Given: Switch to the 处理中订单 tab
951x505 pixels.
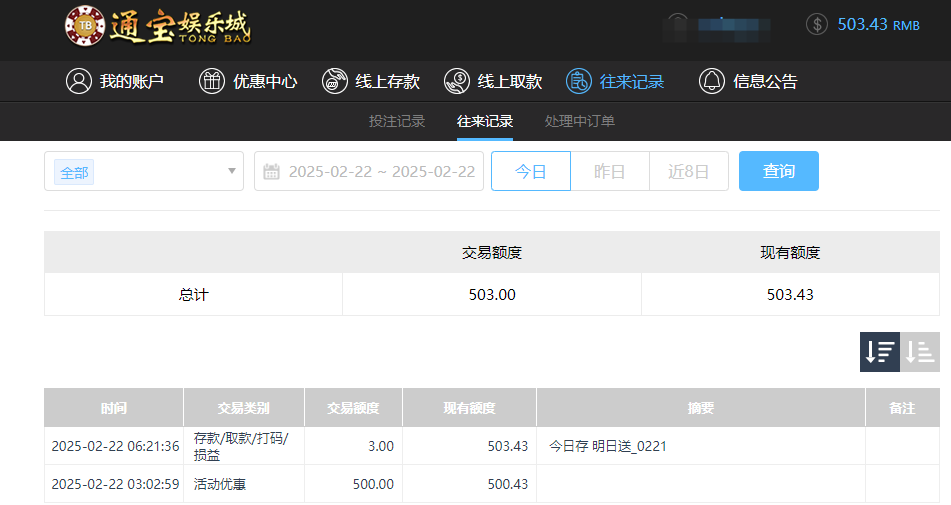Looking at the screenshot, I should [x=580, y=121].
